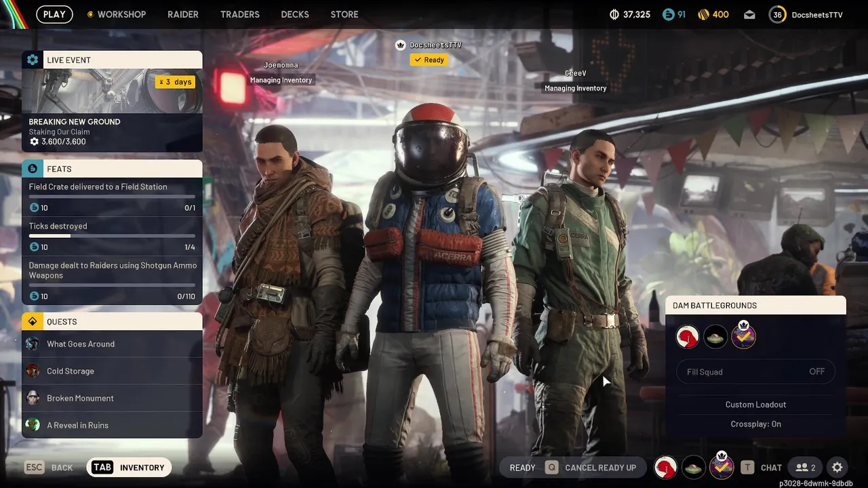The width and height of the screenshot is (868, 488).
Task: Select the Ticks destroyed feat
Action: point(112,236)
